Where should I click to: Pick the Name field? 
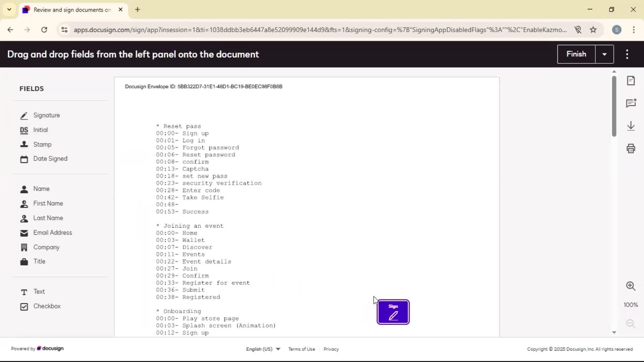(35, 189)
